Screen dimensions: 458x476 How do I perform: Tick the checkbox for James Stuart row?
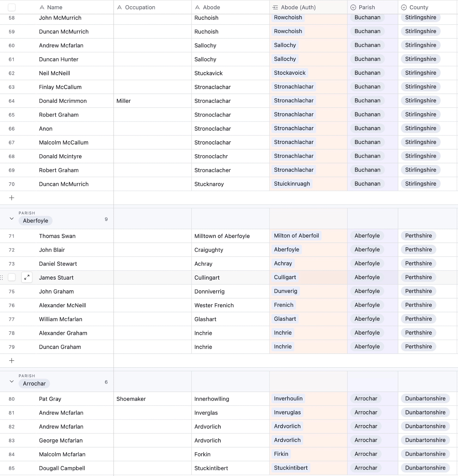(12, 277)
